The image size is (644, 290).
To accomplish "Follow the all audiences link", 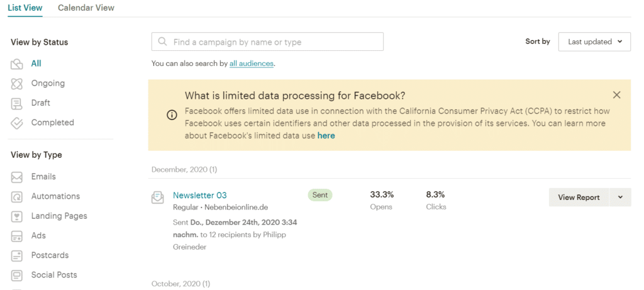I will 252,64.
